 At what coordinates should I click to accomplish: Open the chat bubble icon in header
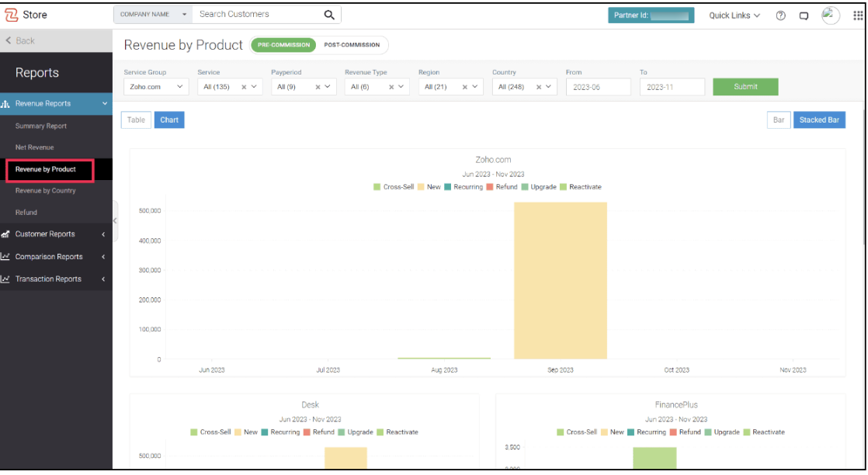[x=804, y=16]
